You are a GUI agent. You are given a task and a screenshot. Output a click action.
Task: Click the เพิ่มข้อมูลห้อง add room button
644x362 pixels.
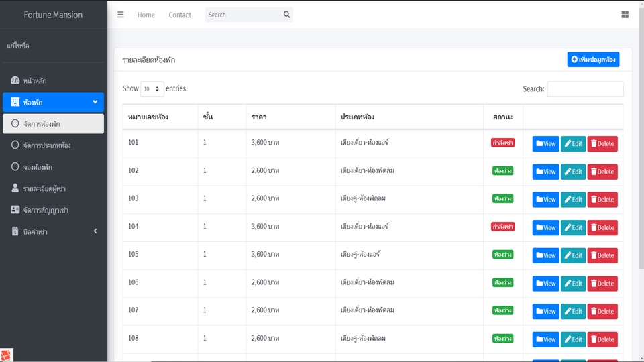tap(593, 60)
